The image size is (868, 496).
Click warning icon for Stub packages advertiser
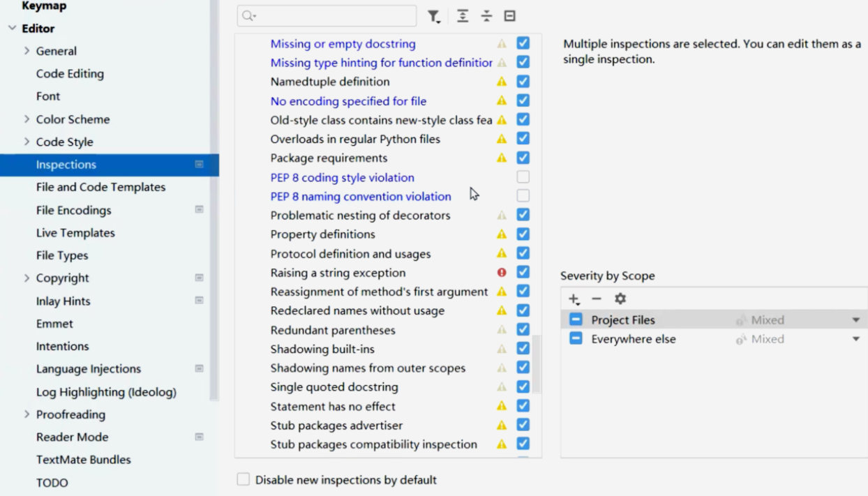[x=502, y=425]
